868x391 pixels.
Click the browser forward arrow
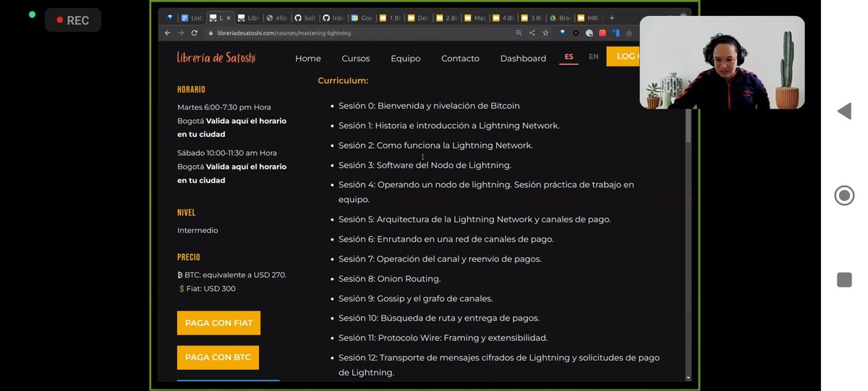181,33
